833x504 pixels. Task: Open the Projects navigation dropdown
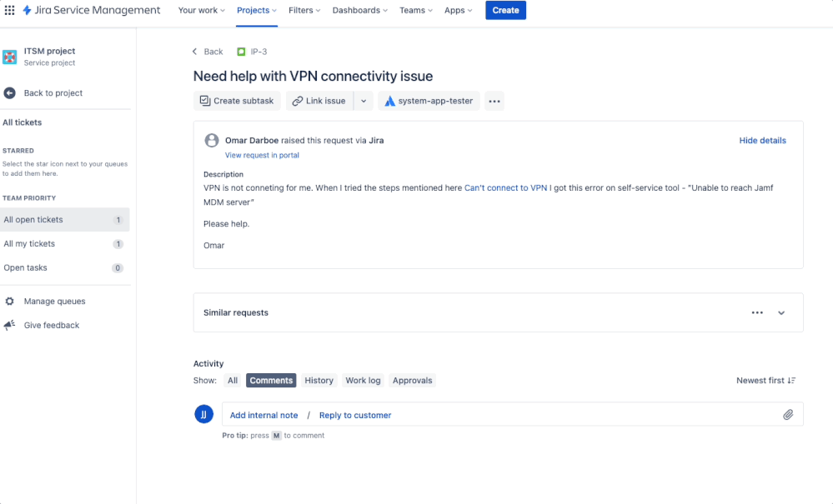[x=256, y=10]
